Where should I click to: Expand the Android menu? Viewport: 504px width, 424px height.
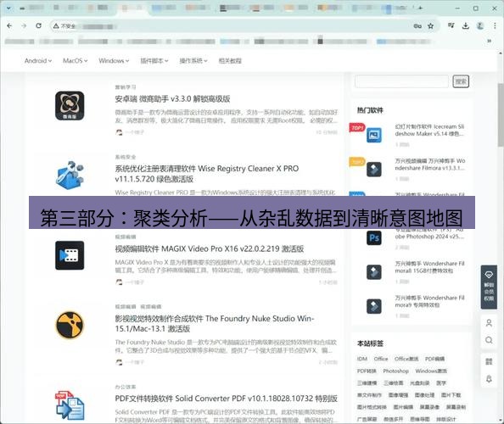point(38,61)
